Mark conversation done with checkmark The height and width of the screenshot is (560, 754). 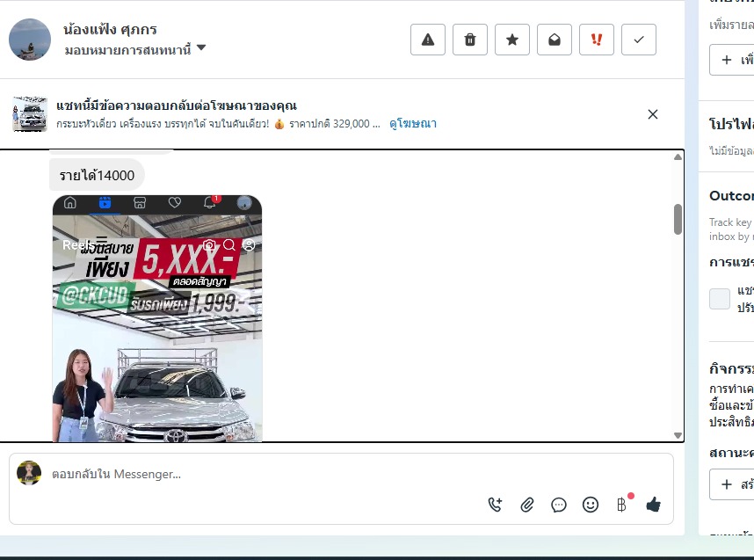pos(639,40)
